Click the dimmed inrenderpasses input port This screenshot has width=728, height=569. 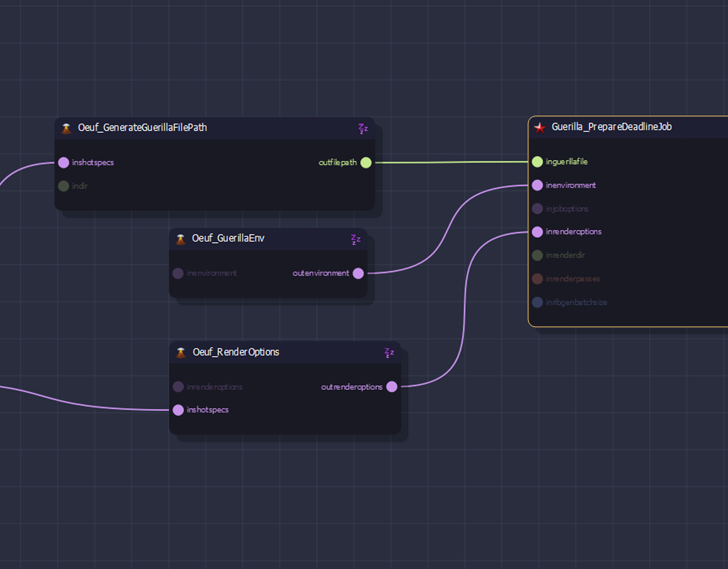[537, 279]
